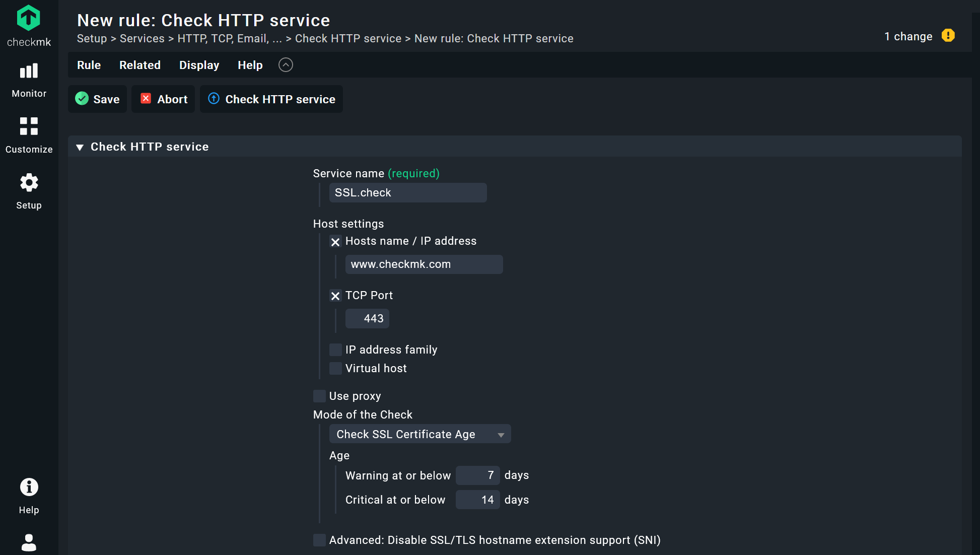Open the Customize sidebar section
Viewport: 980px width, 555px height.
[x=29, y=133]
